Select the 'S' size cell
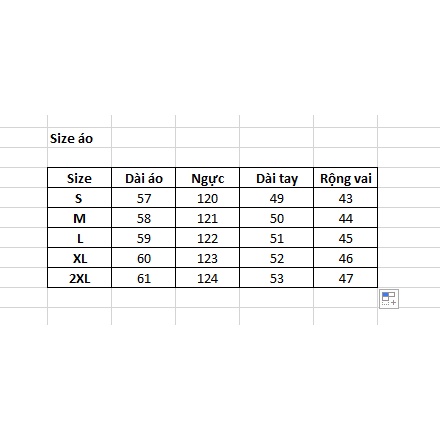440x440 pixels. pyautogui.click(x=79, y=198)
